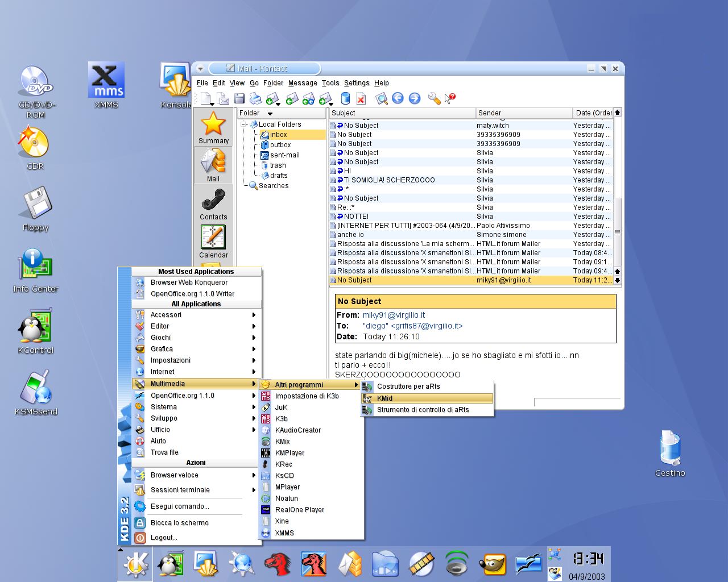
Task: Sort messages by the Date column header
Action: coord(593,113)
